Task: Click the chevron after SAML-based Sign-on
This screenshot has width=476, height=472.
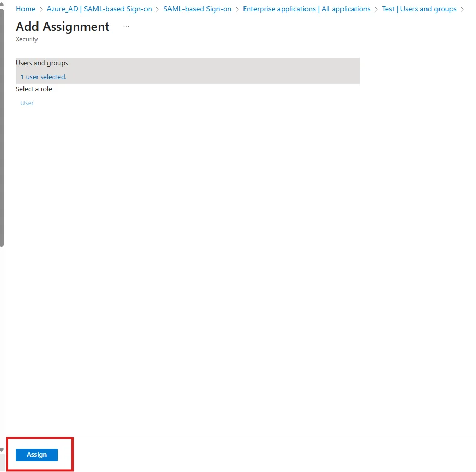Action: tap(236, 9)
